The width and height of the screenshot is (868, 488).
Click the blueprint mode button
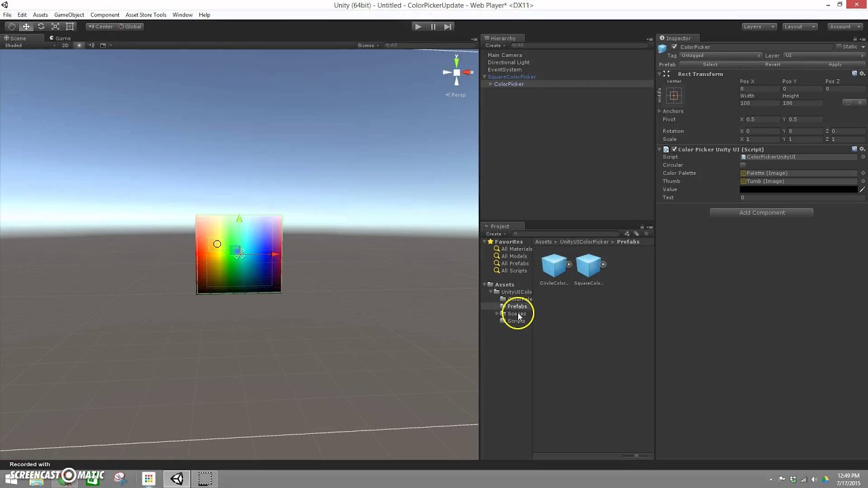point(848,102)
